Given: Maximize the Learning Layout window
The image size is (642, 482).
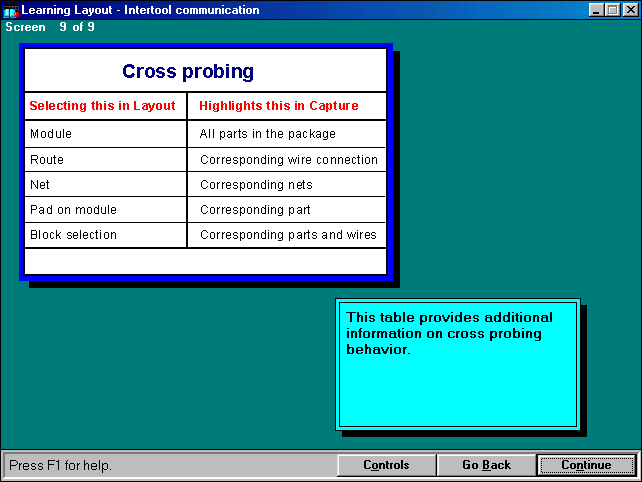Looking at the screenshot, I should coord(612,10).
